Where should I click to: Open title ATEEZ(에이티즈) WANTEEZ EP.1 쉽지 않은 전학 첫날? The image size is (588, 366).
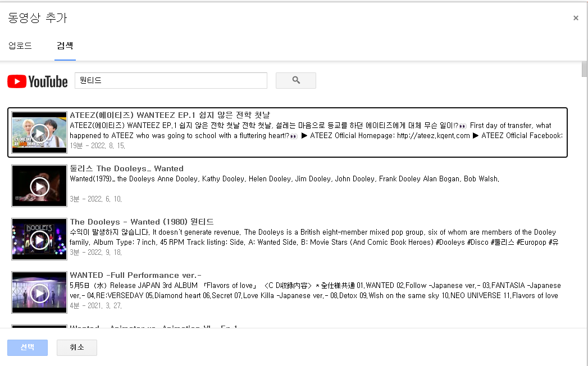(x=170, y=115)
